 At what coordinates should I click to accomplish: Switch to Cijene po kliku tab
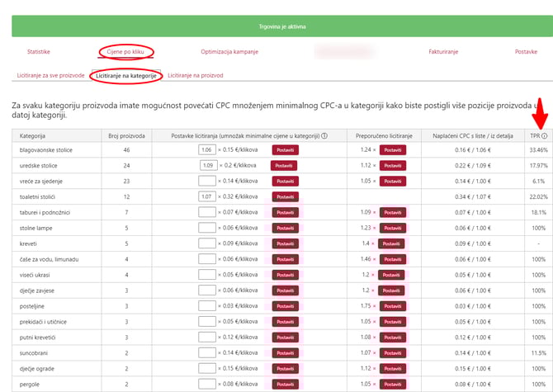click(125, 51)
